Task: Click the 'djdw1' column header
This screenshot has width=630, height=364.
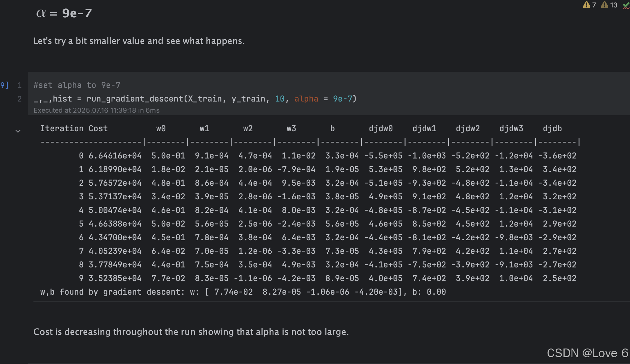Action: tap(424, 128)
